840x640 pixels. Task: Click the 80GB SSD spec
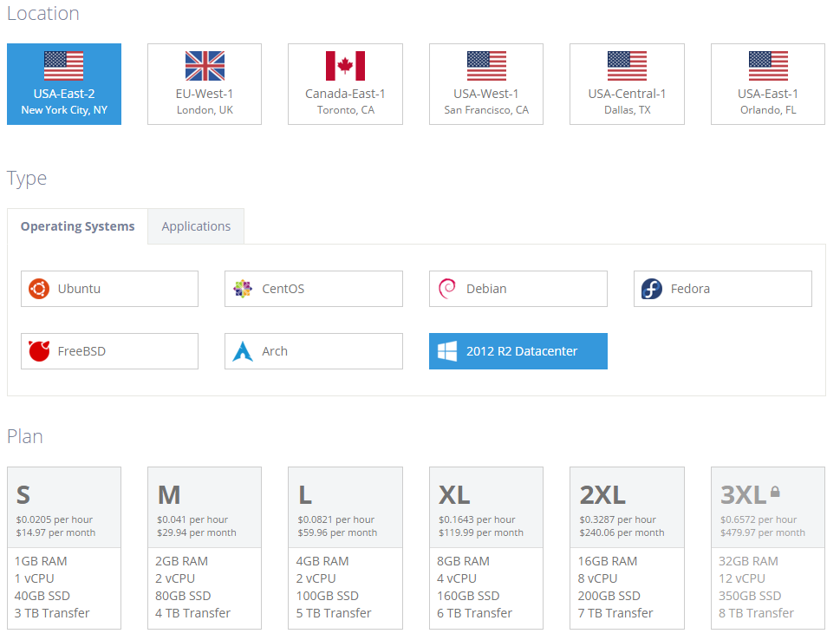pyautogui.click(x=183, y=596)
